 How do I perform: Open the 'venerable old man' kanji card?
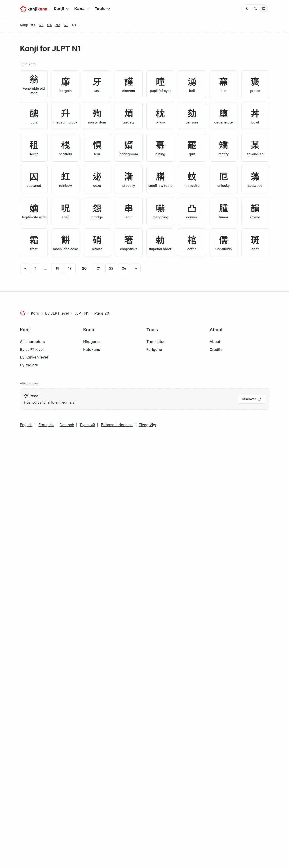point(34,84)
